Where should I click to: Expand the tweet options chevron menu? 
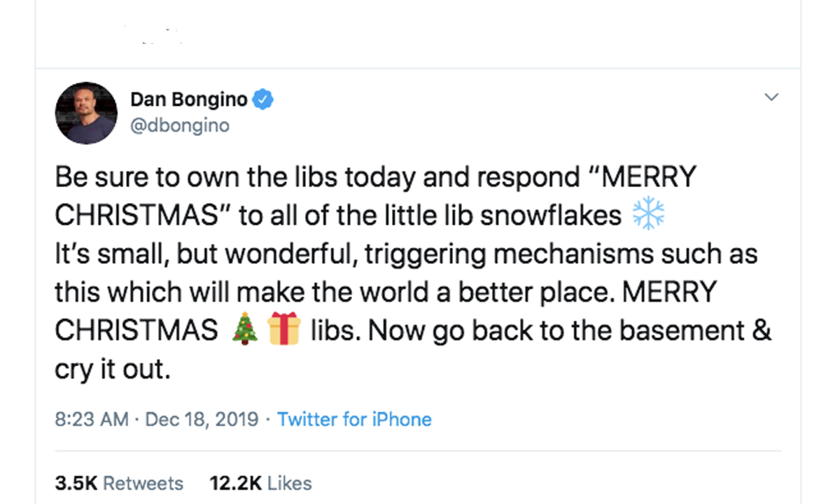pyautogui.click(x=771, y=97)
